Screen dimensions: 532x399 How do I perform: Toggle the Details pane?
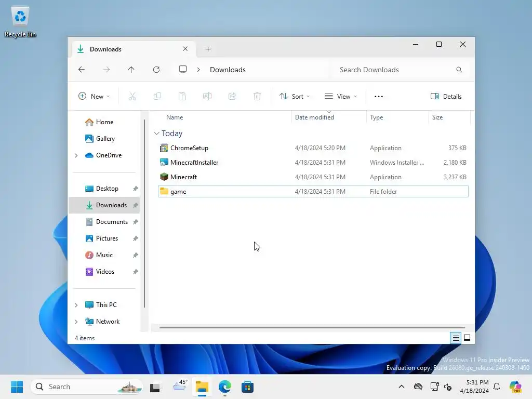(446, 96)
